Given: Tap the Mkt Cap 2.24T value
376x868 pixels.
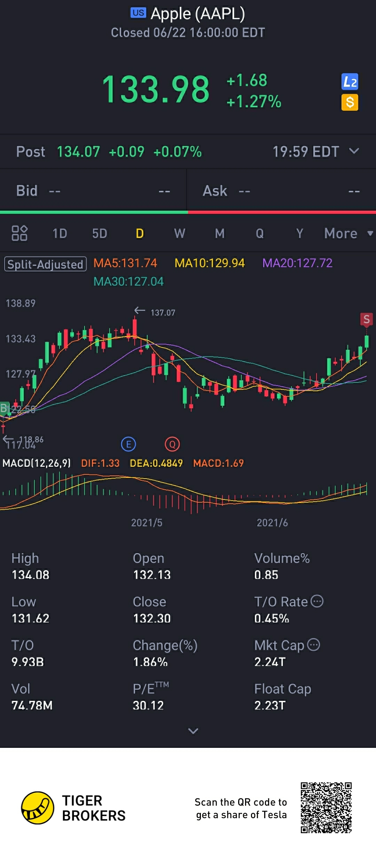Looking at the screenshot, I should pos(270,662).
